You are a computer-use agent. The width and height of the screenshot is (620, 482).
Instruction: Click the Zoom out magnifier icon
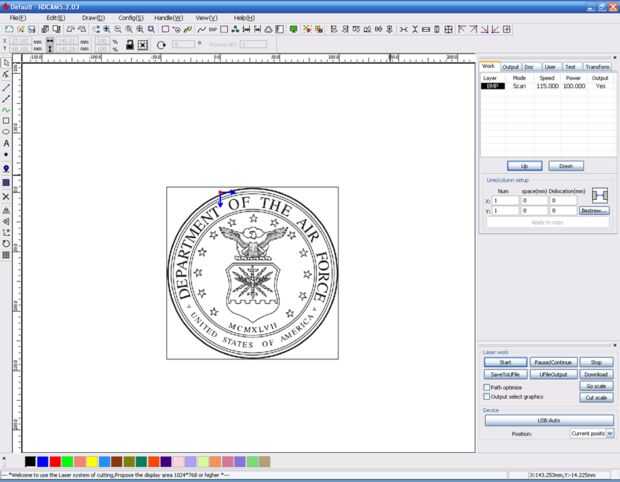pyautogui.click(x=118, y=29)
